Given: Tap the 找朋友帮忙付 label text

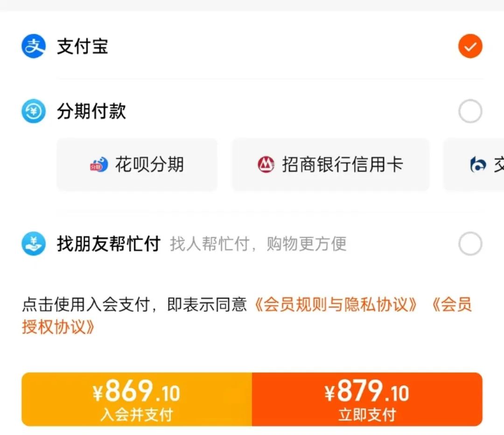Looking at the screenshot, I should [x=109, y=244].
